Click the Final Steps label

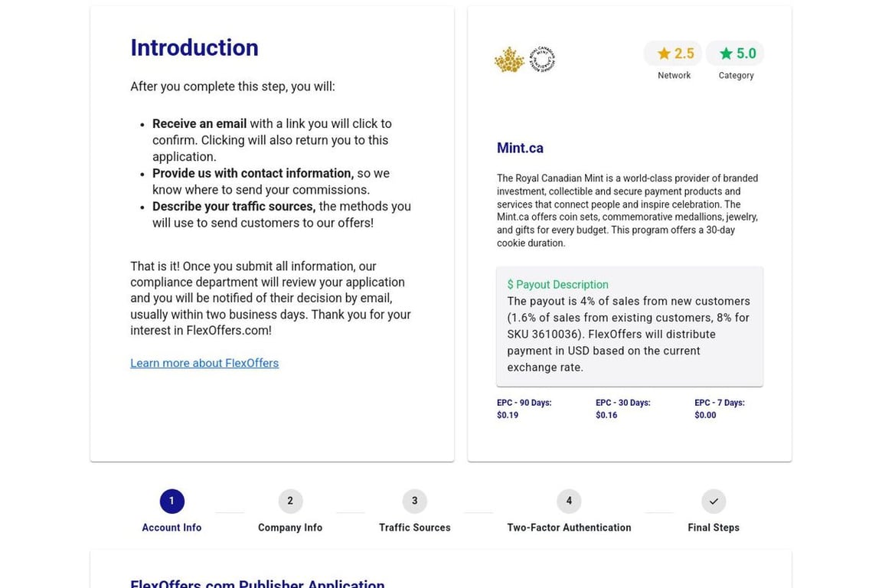point(714,528)
